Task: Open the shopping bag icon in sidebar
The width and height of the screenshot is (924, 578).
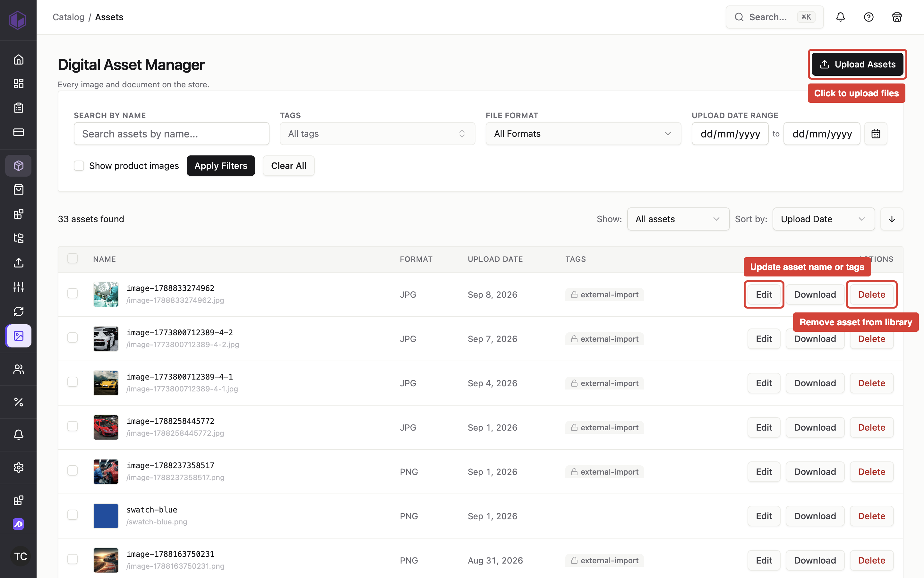Action: [x=18, y=189]
